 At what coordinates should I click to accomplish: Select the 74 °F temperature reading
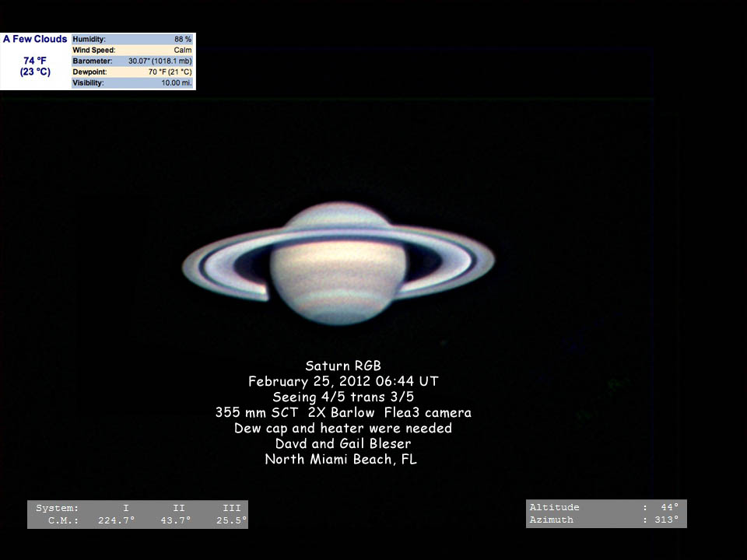click(35, 61)
